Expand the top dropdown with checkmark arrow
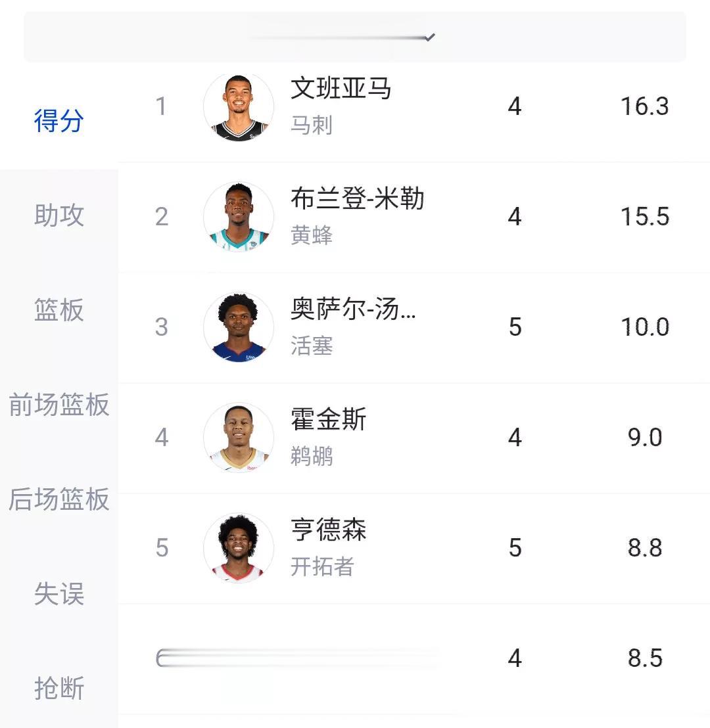710x728 pixels. coord(355,37)
